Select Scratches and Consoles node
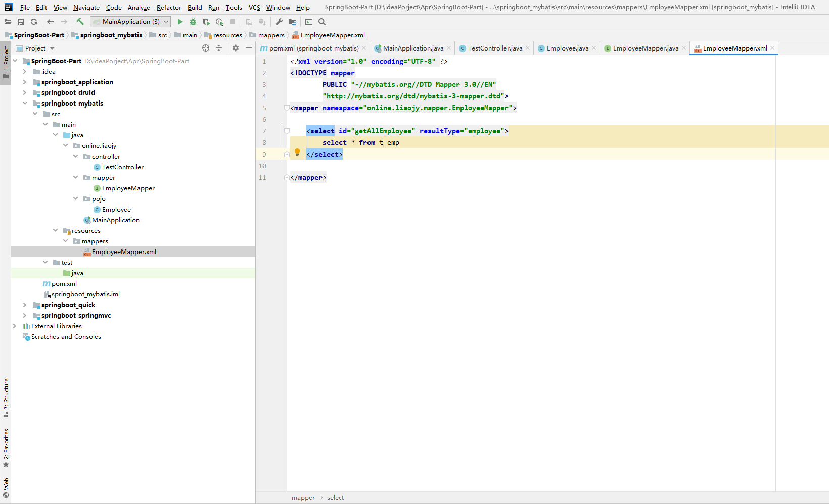The width and height of the screenshot is (829, 504). click(66, 337)
